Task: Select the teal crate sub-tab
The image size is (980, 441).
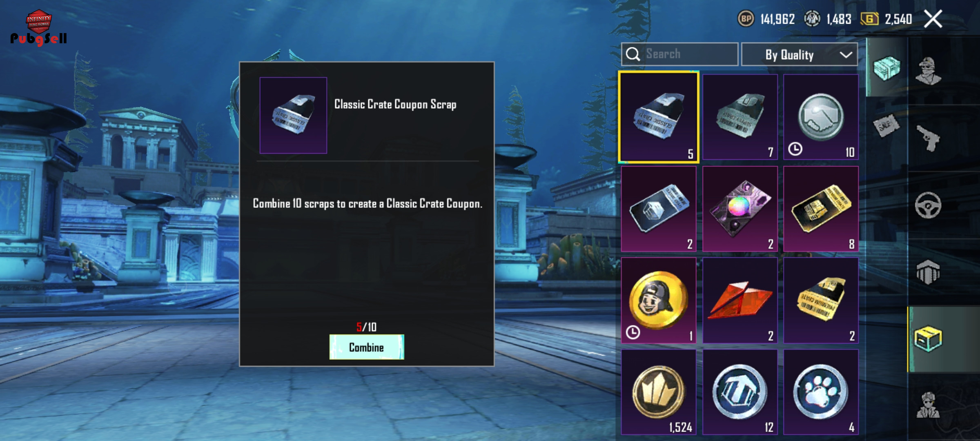Action: click(886, 68)
